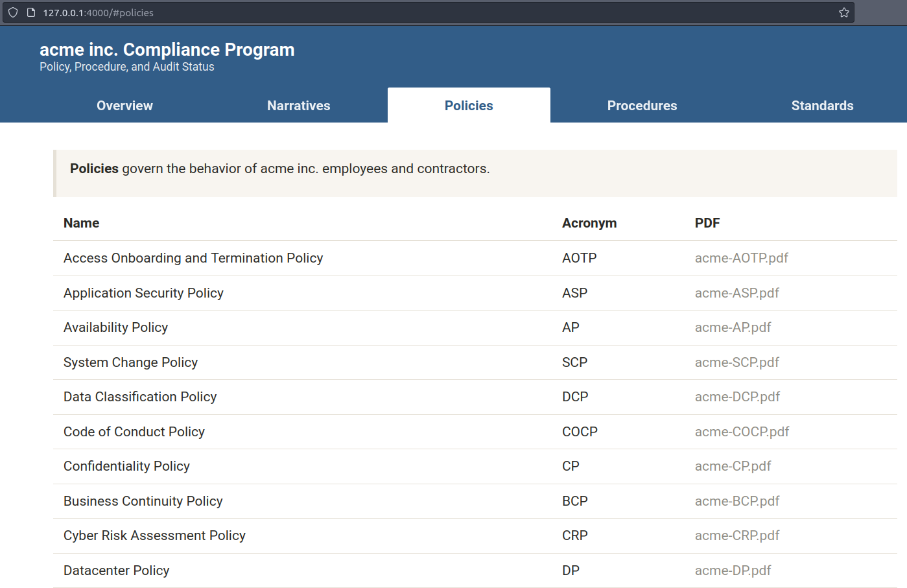Click the page info icon beside URL

click(30, 12)
